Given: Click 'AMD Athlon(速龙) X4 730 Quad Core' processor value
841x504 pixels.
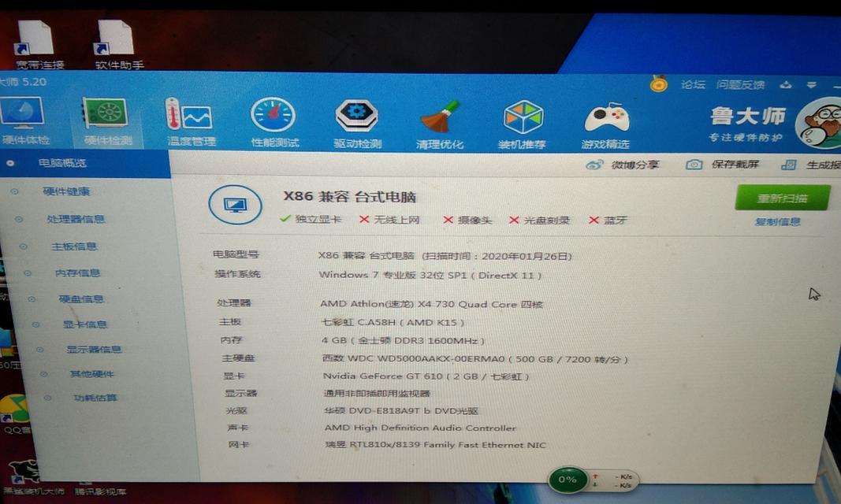Looking at the screenshot, I should (x=419, y=304).
